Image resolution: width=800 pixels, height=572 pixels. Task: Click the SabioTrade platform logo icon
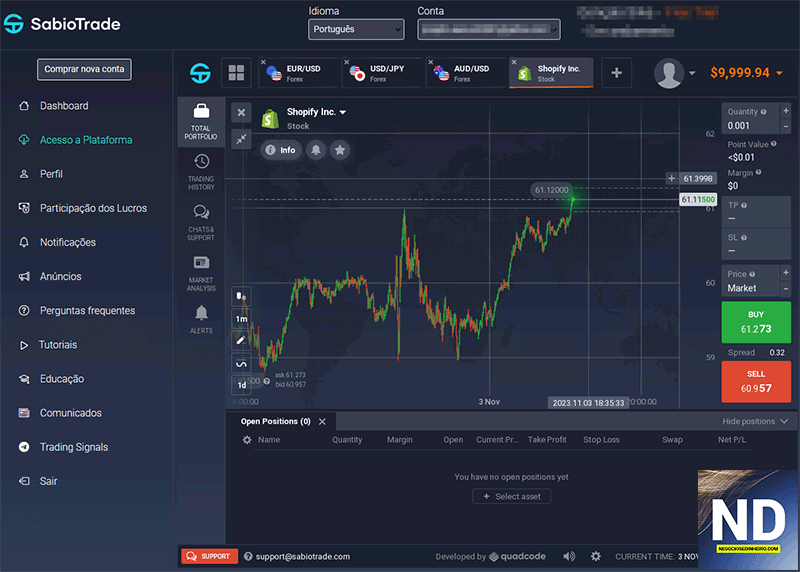click(200, 73)
